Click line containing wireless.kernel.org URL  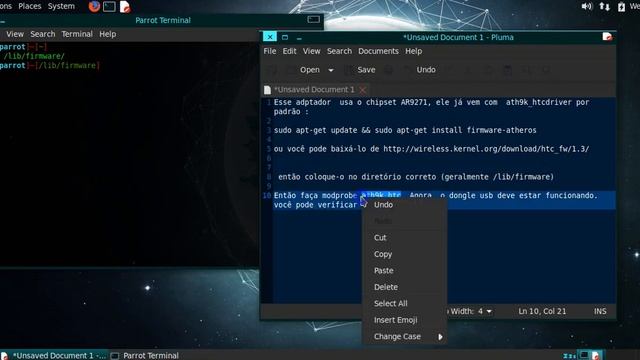tap(431, 149)
